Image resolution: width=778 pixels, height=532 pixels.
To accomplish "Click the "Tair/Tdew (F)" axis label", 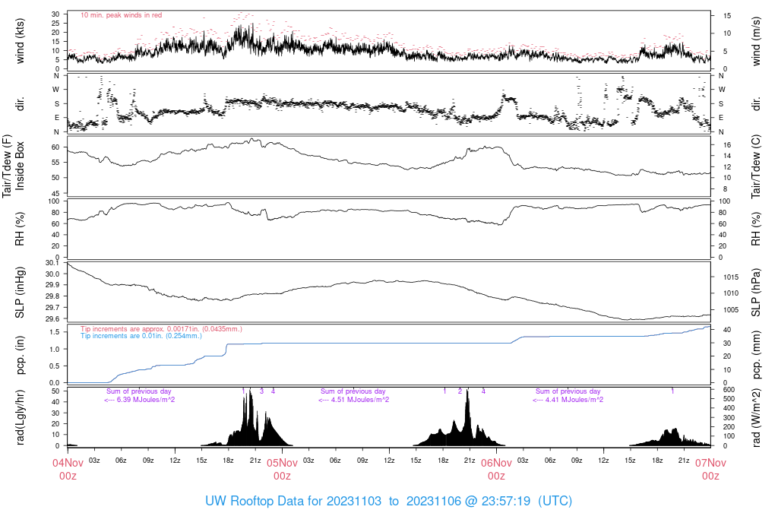I will pos(7,166).
